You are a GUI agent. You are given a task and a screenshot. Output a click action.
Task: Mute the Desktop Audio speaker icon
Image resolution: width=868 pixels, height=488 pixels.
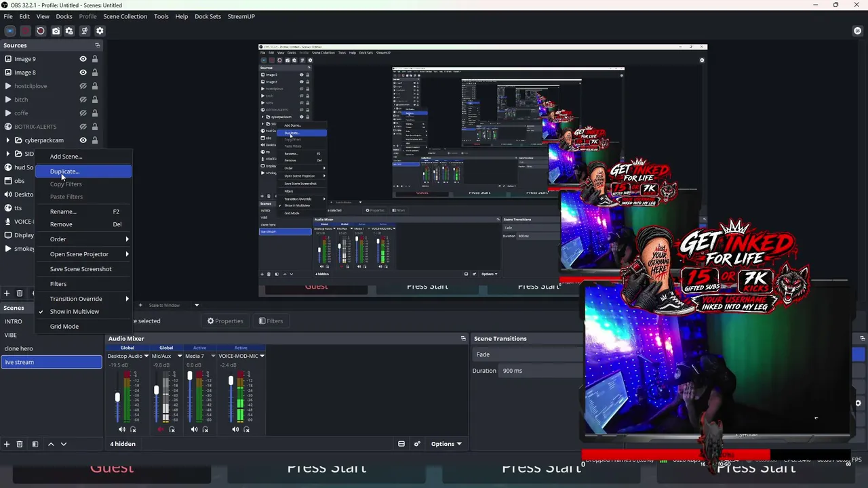point(122,429)
